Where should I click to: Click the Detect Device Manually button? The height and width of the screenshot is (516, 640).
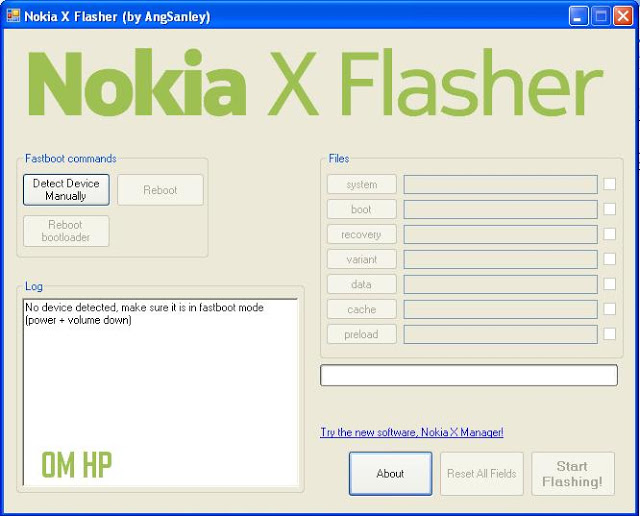[66, 190]
